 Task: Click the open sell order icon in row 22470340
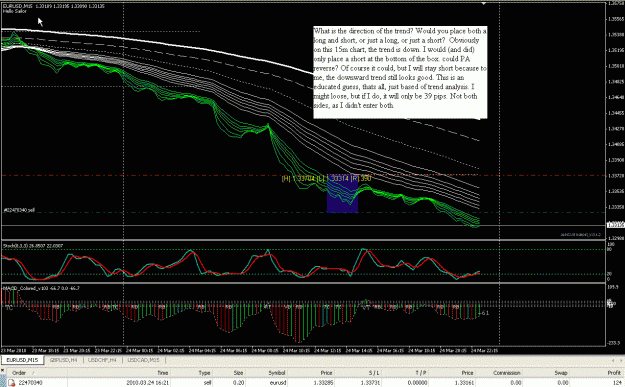tap(12, 383)
